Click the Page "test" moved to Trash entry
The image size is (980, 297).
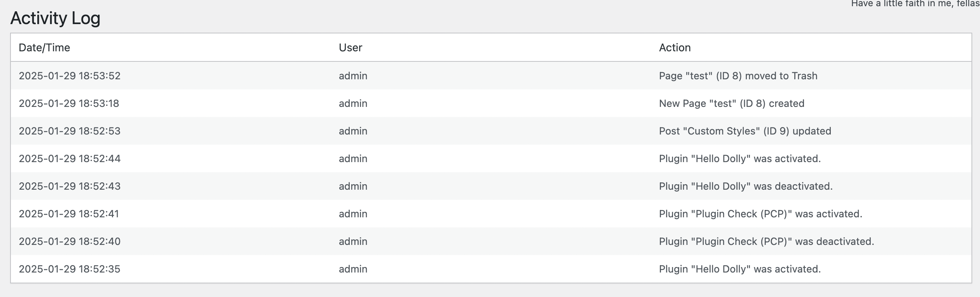pos(738,75)
